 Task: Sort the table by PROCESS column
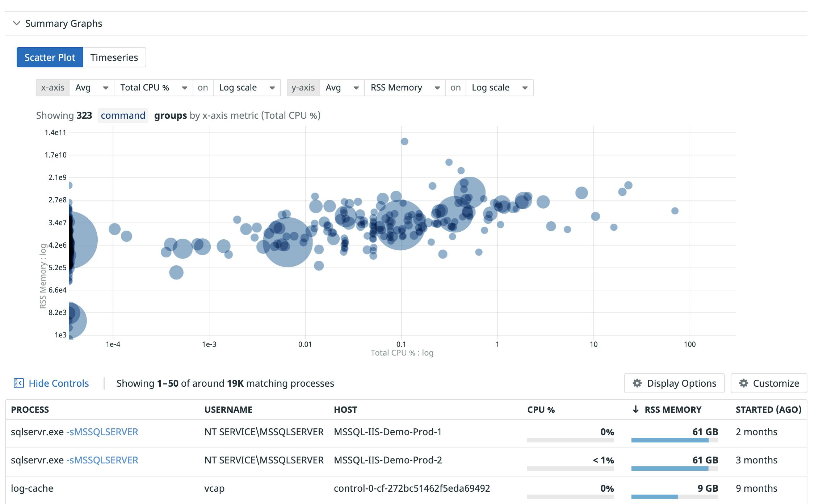pos(30,409)
